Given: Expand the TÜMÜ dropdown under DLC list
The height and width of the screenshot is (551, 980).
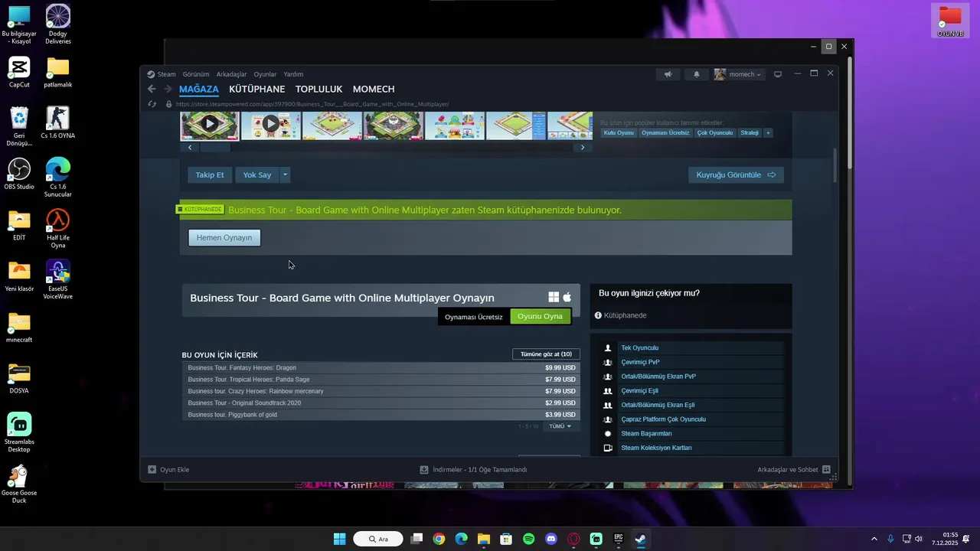Looking at the screenshot, I should [560, 426].
